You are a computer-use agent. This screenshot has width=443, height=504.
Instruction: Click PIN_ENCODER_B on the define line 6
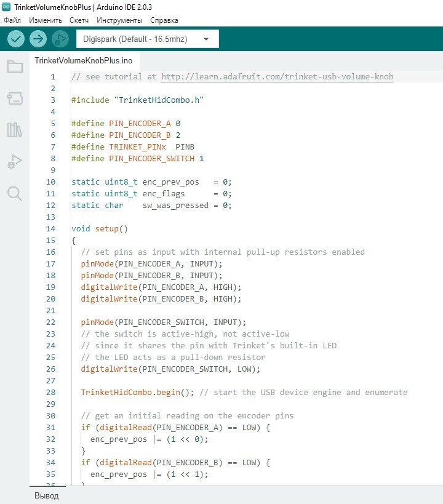pyautogui.click(x=140, y=135)
